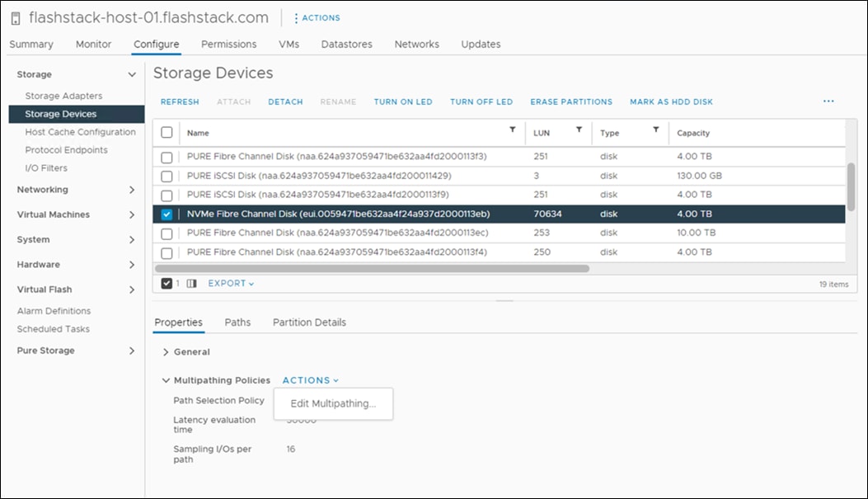Viewport: 868px width, 499px height.
Task: Open the Name column filter icon
Action: 512,132
